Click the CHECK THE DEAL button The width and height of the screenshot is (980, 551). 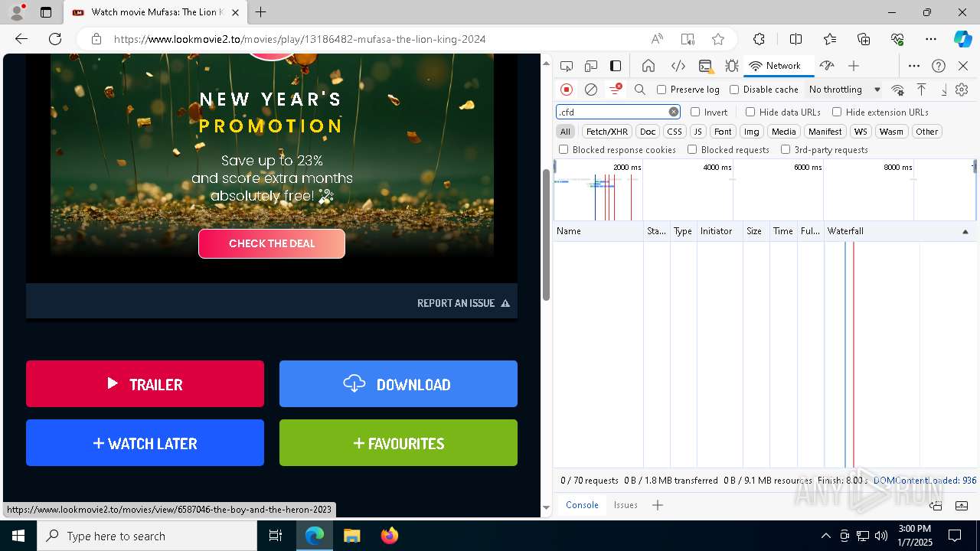click(x=272, y=243)
